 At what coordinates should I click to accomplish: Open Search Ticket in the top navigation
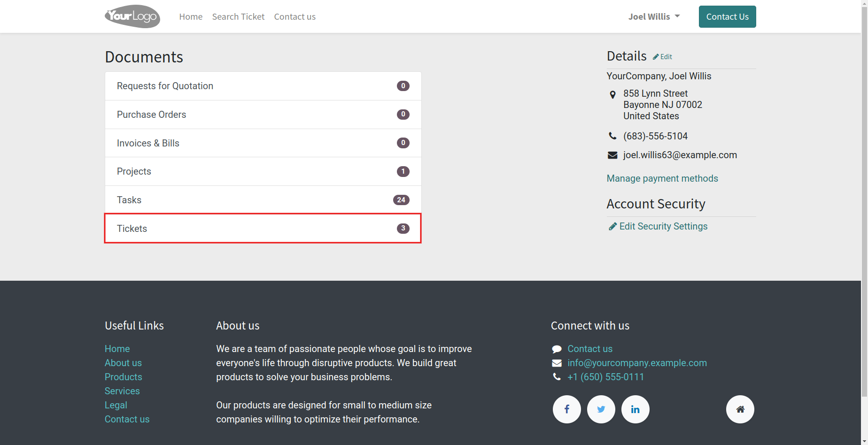click(239, 17)
